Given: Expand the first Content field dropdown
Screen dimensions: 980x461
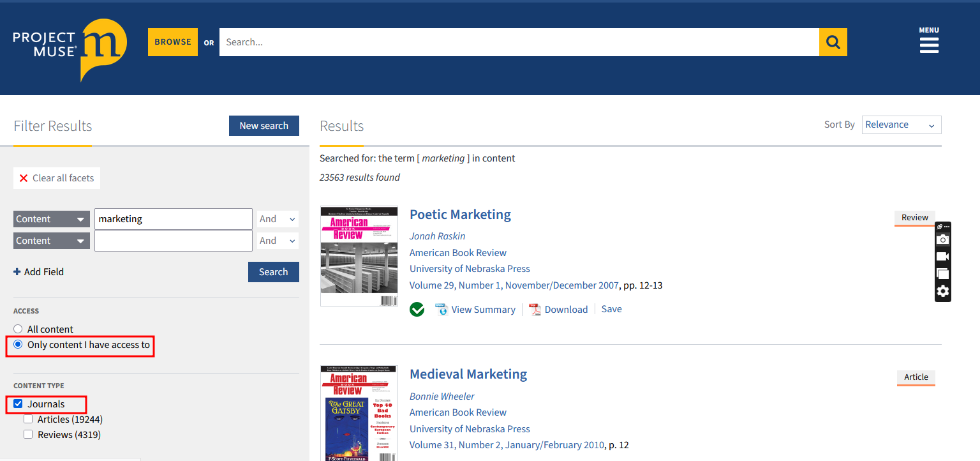Looking at the screenshot, I should [x=51, y=219].
